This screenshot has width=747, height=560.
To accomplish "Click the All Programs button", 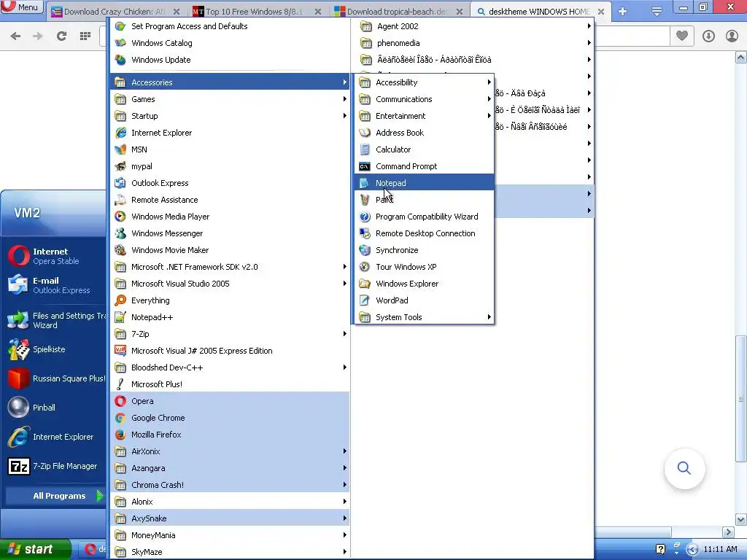I will click(x=55, y=496).
